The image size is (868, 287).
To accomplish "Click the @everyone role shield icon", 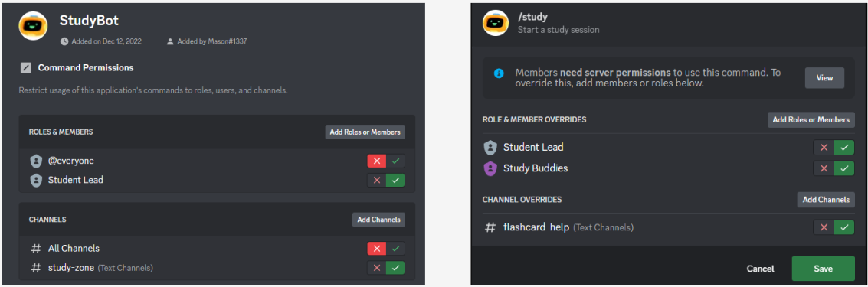I will click(x=36, y=161).
